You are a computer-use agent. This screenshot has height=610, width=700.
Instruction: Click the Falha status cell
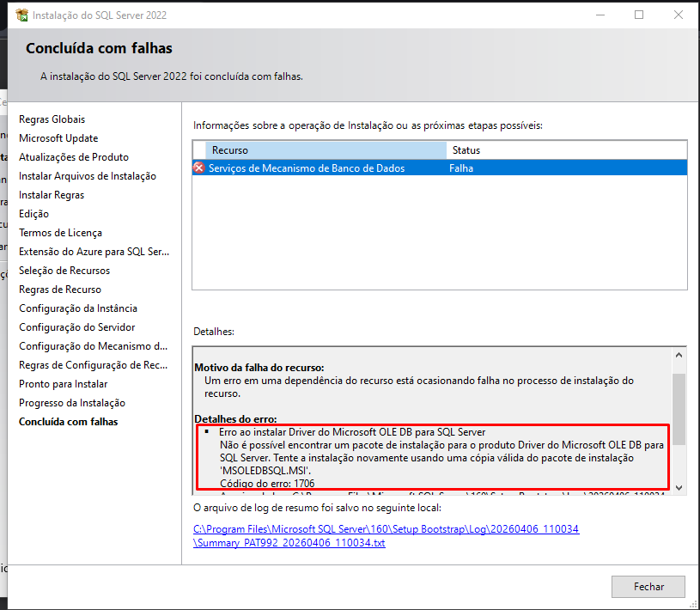coord(461,168)
